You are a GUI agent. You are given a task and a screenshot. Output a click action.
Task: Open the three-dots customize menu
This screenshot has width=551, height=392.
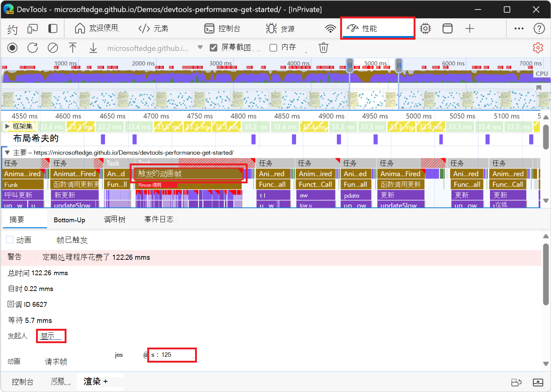click(519, 29)
